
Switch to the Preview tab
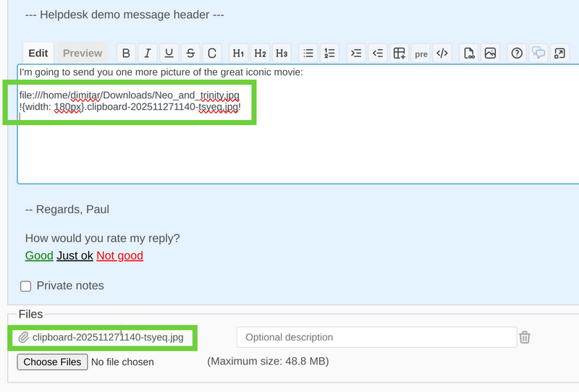point(83,53)
